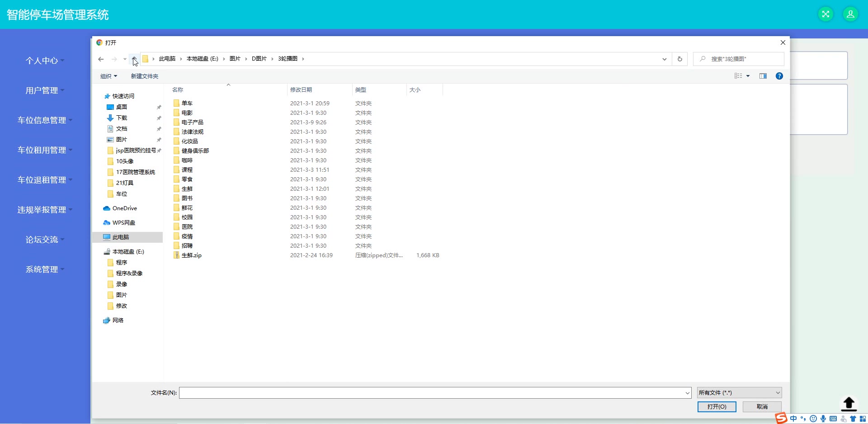The height and width of the screenshot is (424, 868).
Task: Select the 医院 folder
Action: (x=187, y=226)
